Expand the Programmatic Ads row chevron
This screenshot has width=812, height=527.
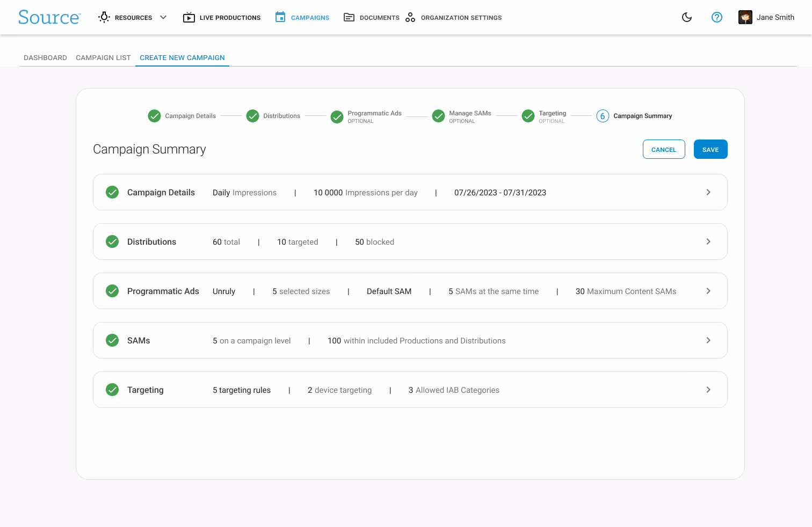708,291
